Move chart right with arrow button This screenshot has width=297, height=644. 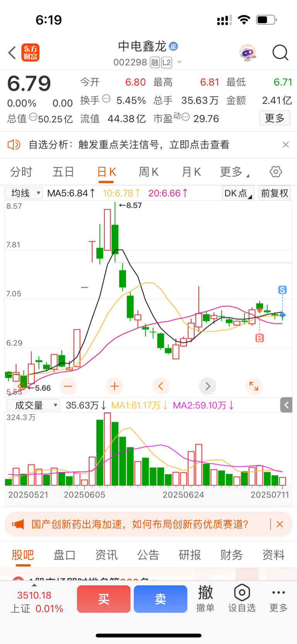click(x=207, y=386)
